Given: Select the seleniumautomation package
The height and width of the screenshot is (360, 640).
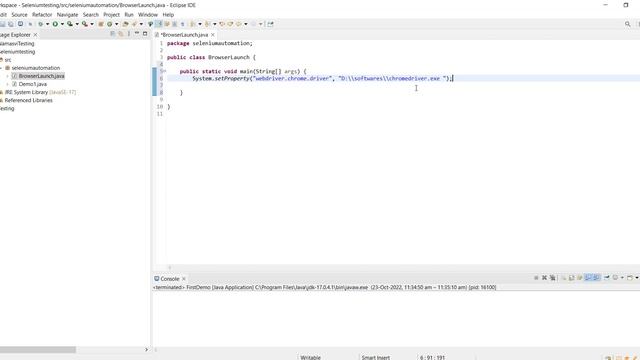Looking at the screenshot, I should (36, 68).
